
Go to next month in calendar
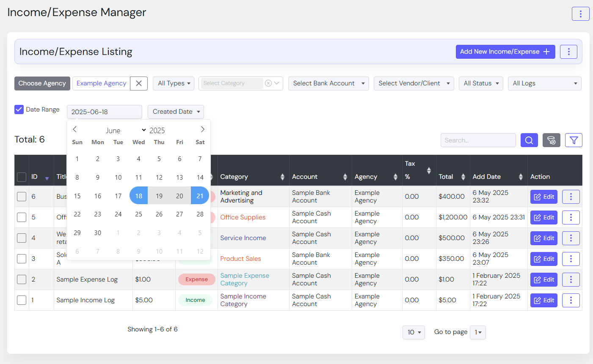click(202, 129)
